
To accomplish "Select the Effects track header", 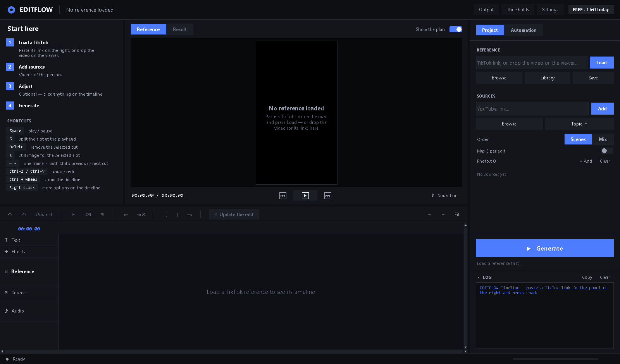I will pos(29,252).
